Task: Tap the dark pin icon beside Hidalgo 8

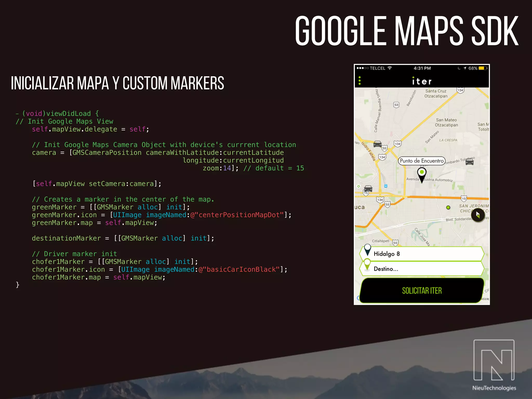Action: (368, 250)
